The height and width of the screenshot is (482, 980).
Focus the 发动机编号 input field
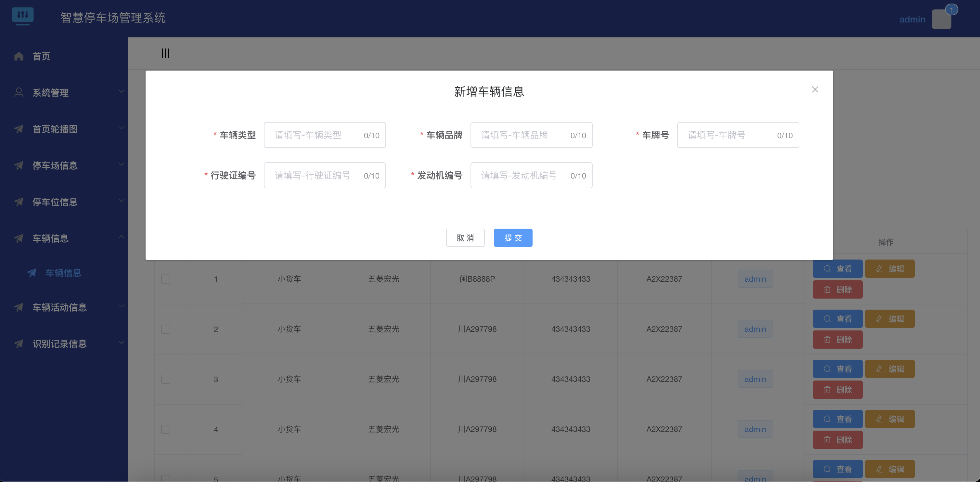[x=532, y=176]
